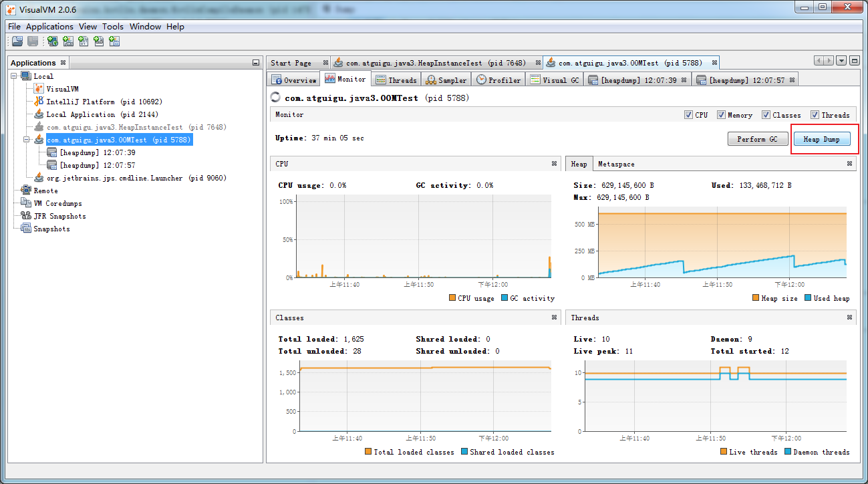868x484 pixels.
Task: Click the computer icon beside Local
Action: (x=26, y=76)
